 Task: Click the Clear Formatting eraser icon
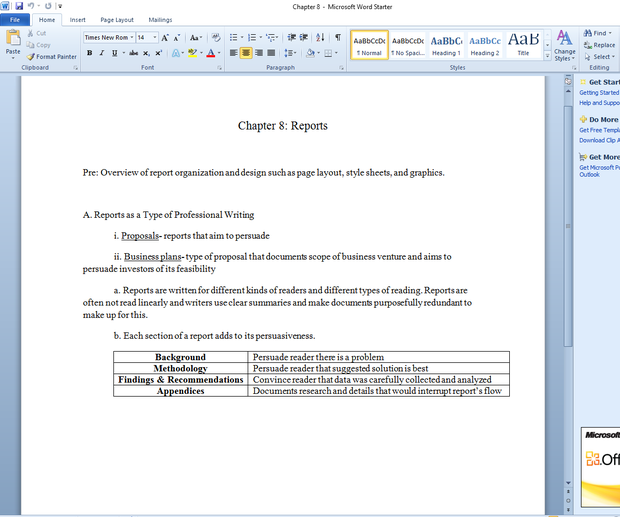pos(215,38)
